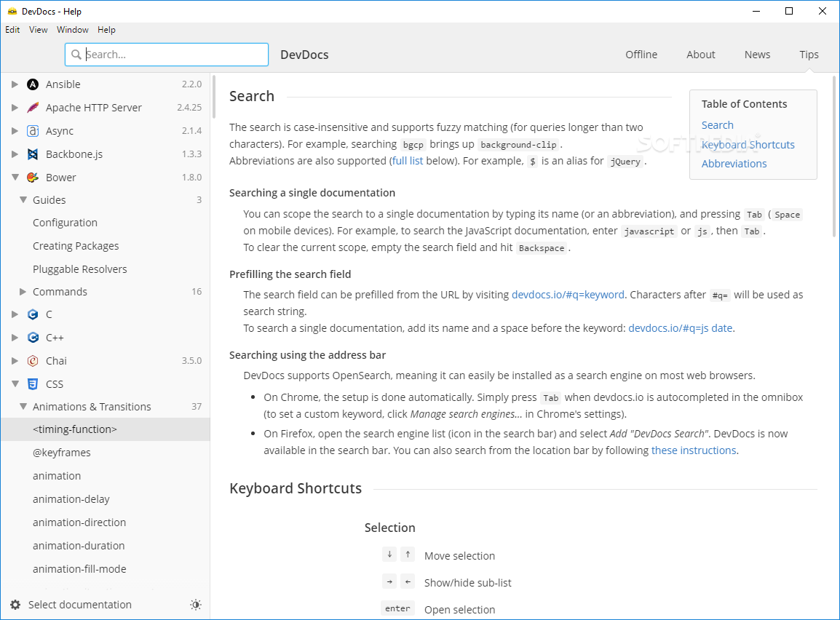Viewport: 840px width, 620px height.
Task: Select the <timing-function> entry
Action: click(106, 429)
